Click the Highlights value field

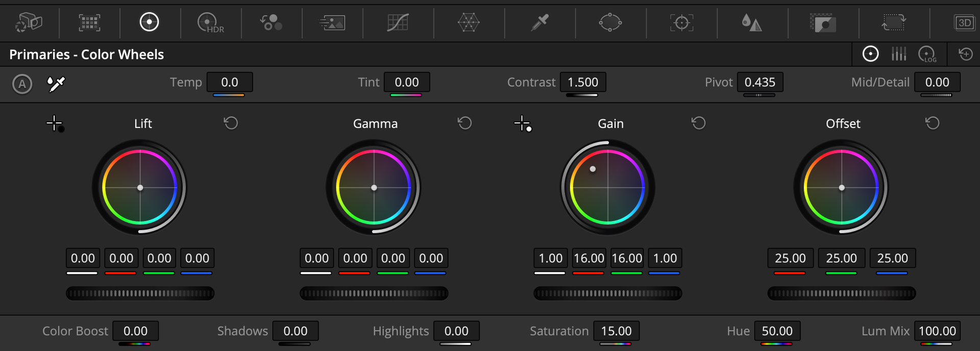click(x=456, y=331)
